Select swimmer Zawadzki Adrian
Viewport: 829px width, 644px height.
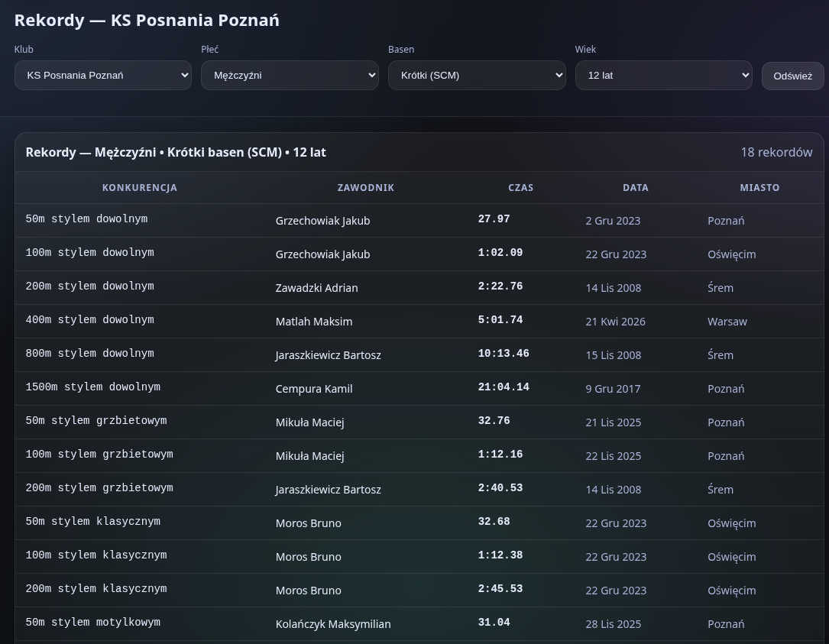[316, 288]
